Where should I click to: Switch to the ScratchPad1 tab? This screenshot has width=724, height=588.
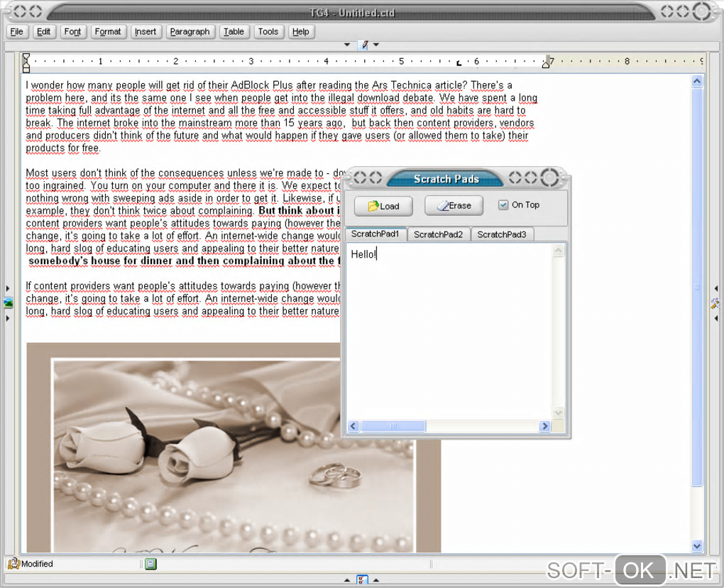click(375, 234)
